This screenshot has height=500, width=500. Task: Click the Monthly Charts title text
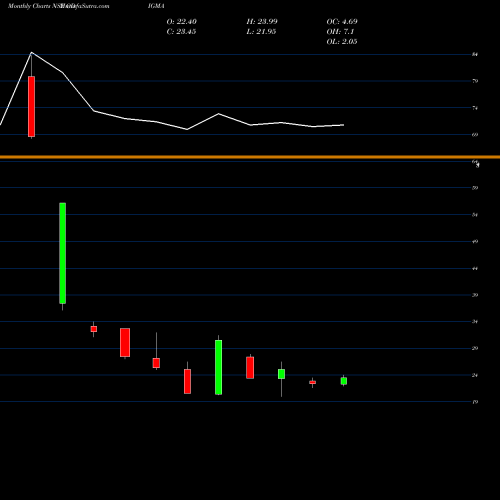click(29, 6)
